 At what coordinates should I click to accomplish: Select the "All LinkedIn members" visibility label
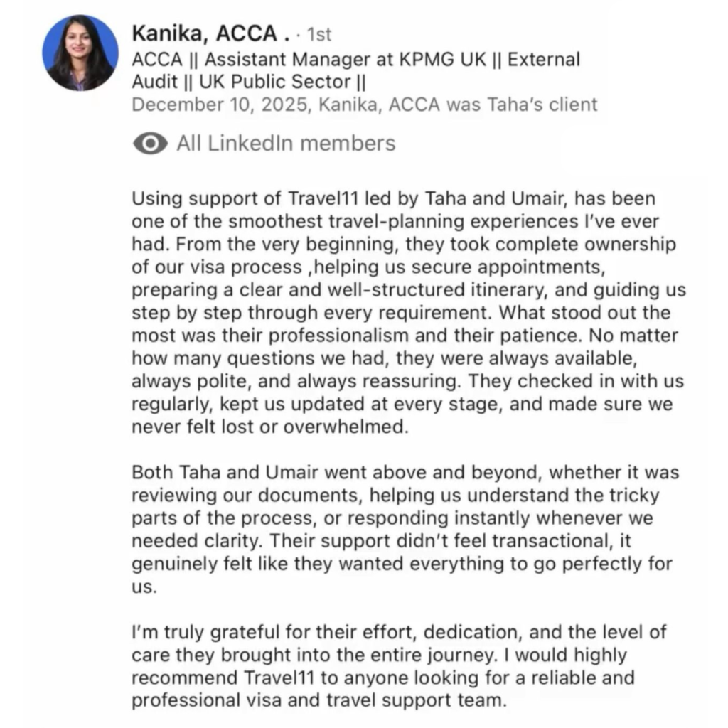[286, 144]
